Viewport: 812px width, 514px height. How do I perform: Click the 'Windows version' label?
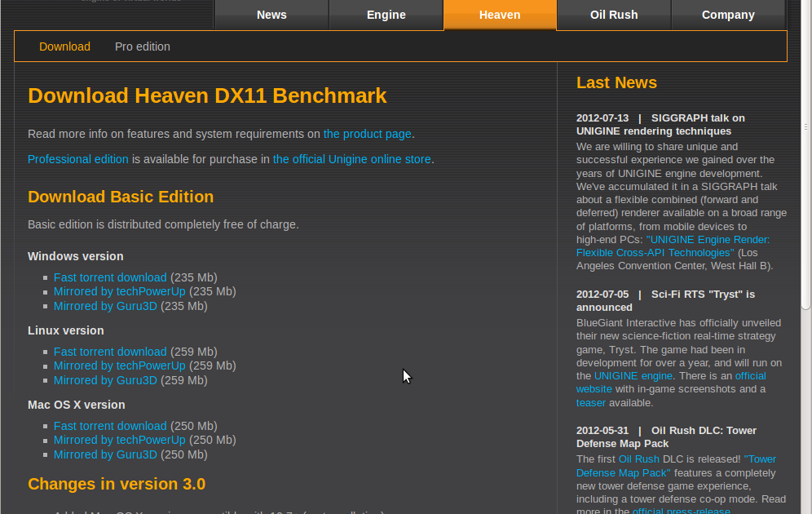tap(76, 256)
